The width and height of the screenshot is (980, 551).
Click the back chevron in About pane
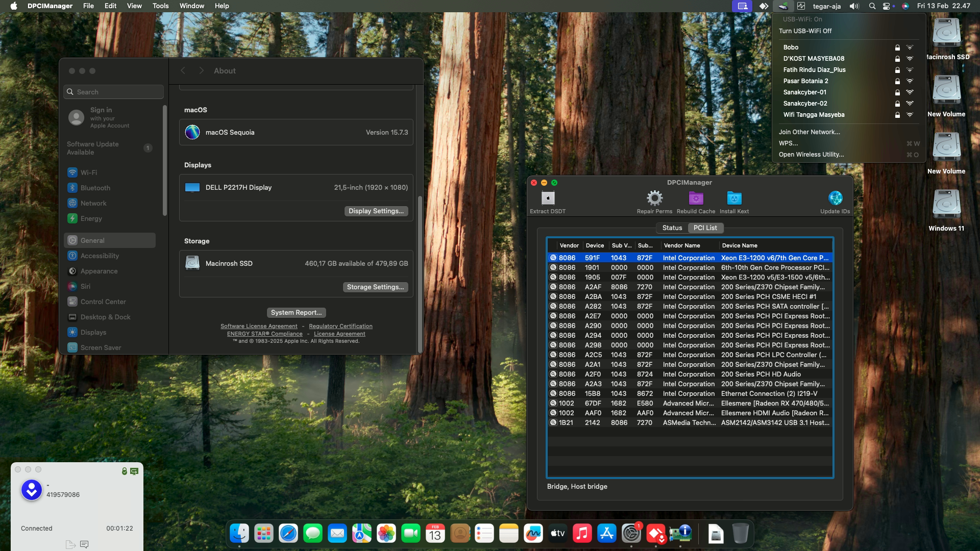[x=183, y=71]
